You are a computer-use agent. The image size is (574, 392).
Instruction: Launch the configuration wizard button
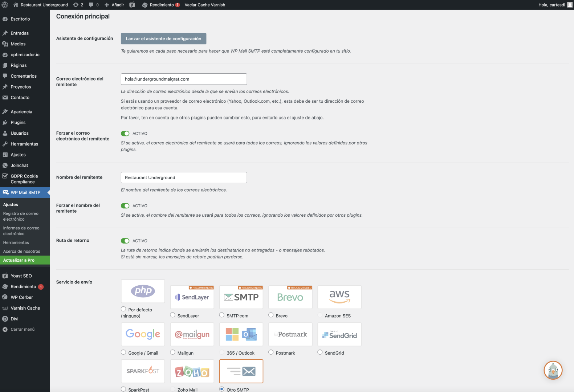coord(163,39)
